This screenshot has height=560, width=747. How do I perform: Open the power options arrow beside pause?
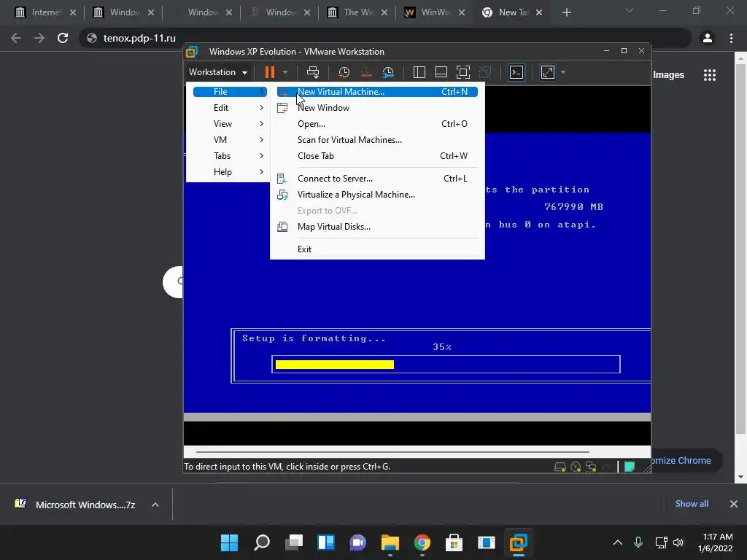click(285, 72)
